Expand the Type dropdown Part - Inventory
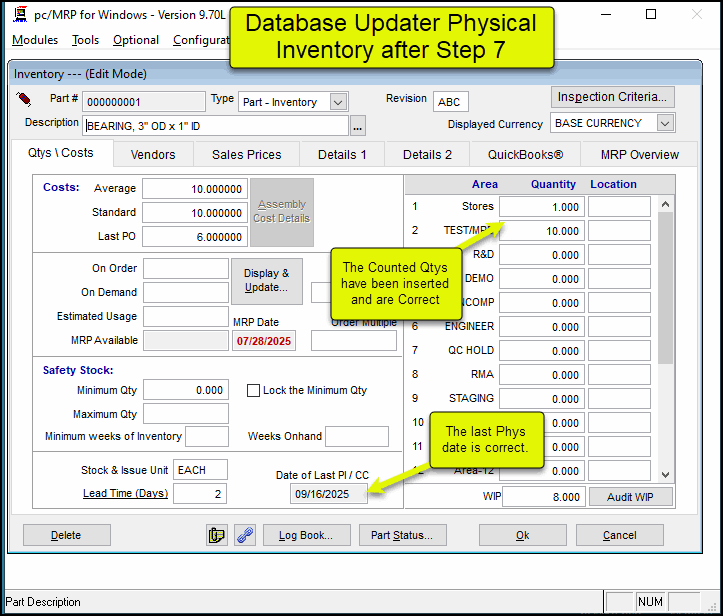 tap(338, 102)
